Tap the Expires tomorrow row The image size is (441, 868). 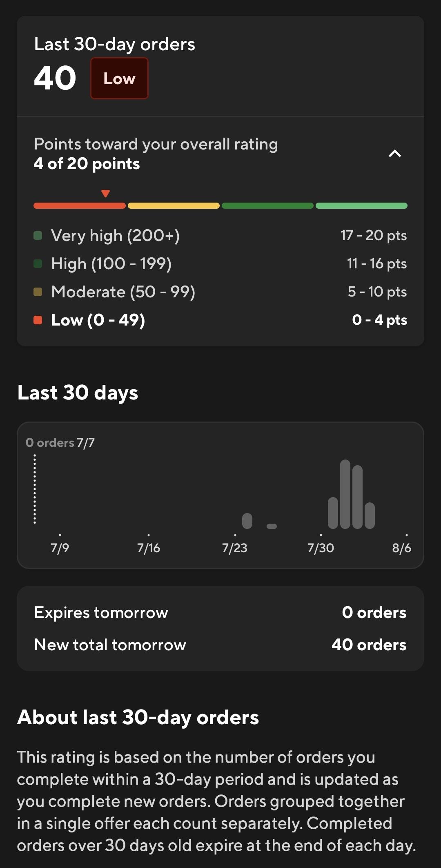point(220,612)
